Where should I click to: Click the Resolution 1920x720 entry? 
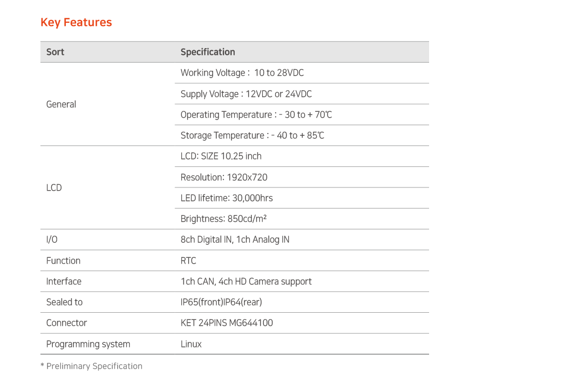tap(224, 178)
